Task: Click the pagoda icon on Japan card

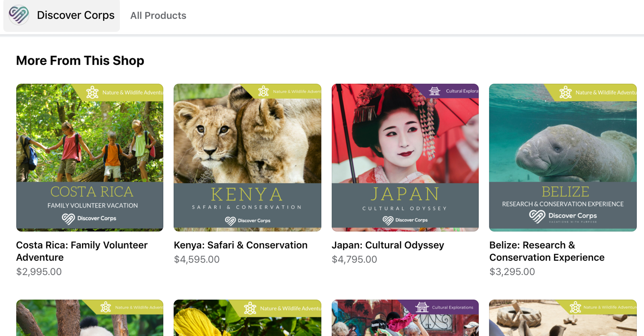Action: point(434,91)
